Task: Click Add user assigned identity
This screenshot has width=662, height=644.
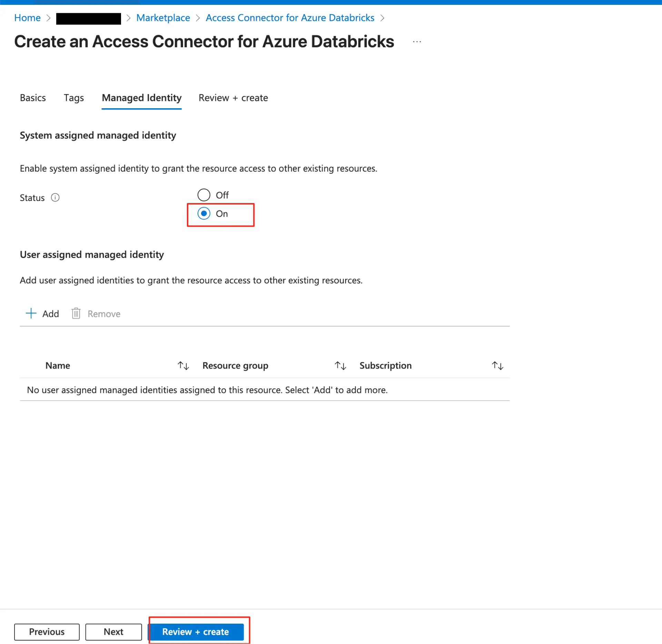Action: click(42, 313)
